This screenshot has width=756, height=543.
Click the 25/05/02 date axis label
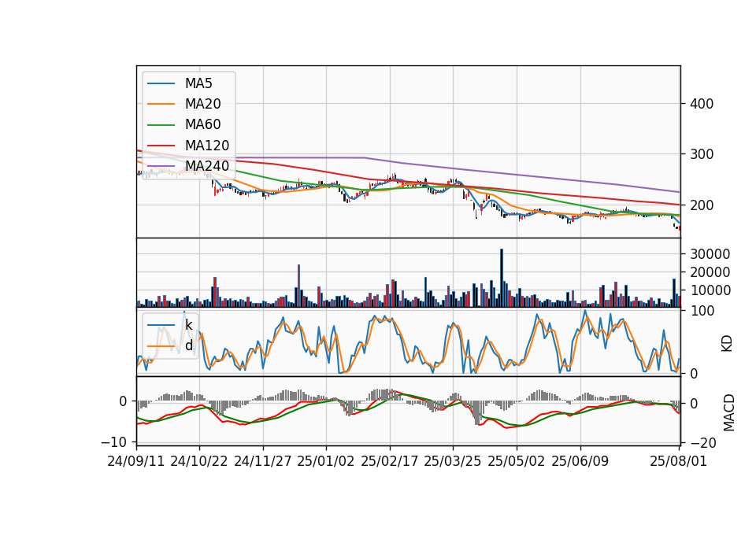pyautogui.click(x=517, y=461)
